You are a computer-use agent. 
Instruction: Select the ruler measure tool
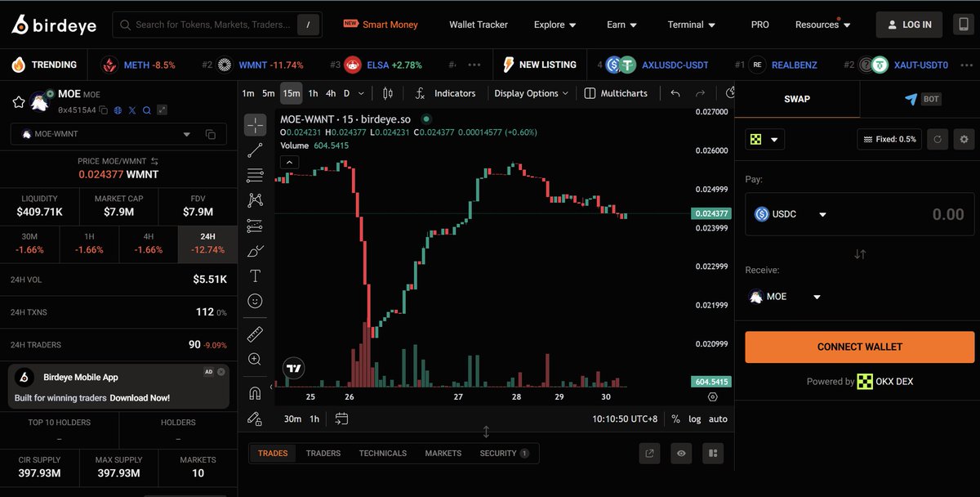click(x=255, y=334)
